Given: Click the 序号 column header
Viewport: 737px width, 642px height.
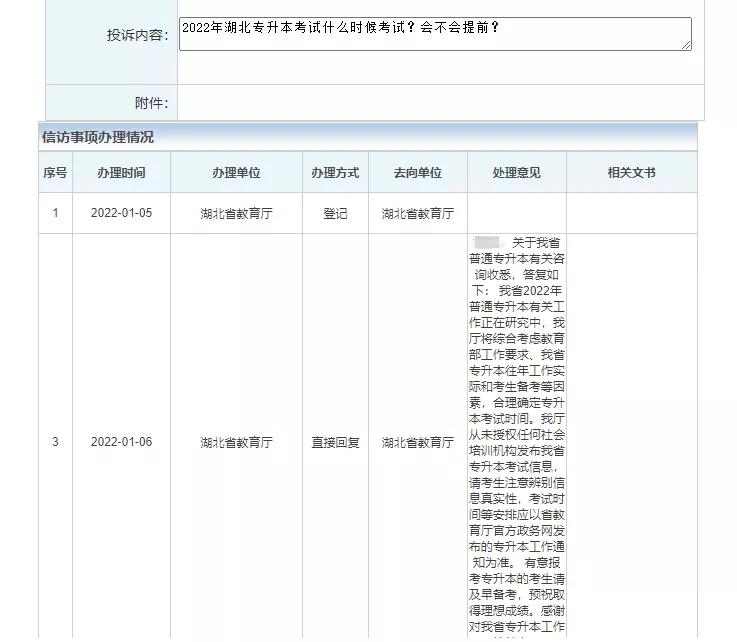Looking at the screenshot, I should pyautogui.click(x=55, y=172).
